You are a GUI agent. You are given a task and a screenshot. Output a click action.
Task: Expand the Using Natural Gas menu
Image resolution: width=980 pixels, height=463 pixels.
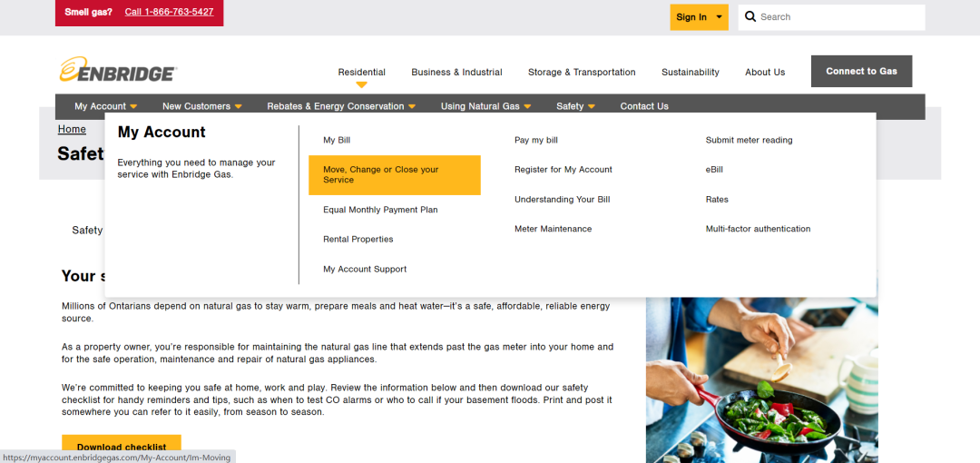pyautogui.click(x=485, y=106)
